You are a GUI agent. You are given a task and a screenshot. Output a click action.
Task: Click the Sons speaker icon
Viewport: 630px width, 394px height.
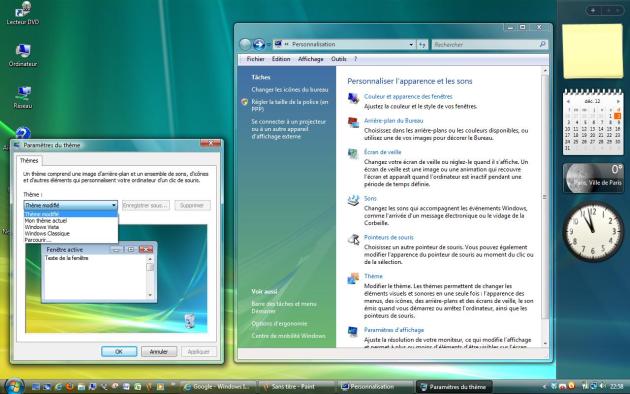click(353, 200)
